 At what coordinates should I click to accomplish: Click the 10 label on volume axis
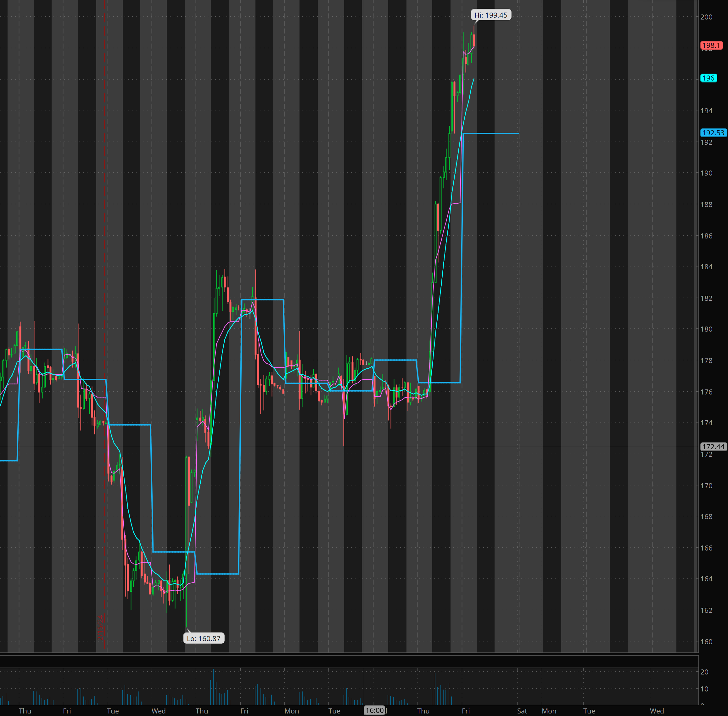tap(704, 689)
